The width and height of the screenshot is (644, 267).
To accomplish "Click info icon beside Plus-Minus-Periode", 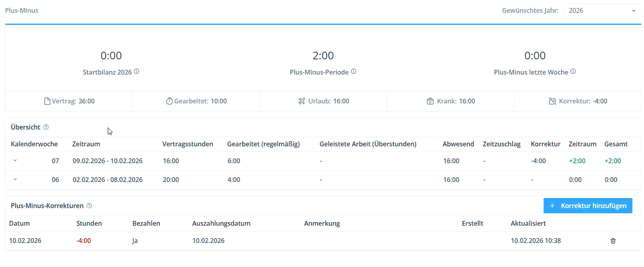I will point(354,72).
